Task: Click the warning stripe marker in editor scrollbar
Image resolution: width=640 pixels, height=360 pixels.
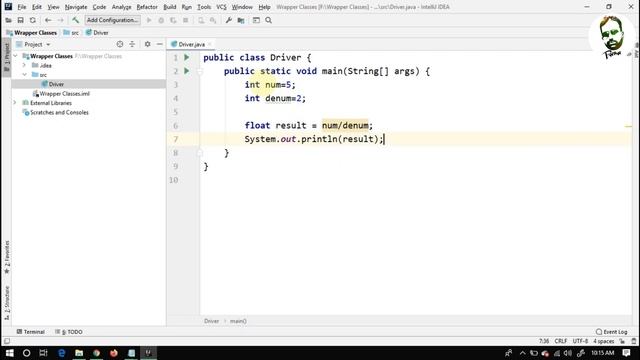Action: pos(629,126)
